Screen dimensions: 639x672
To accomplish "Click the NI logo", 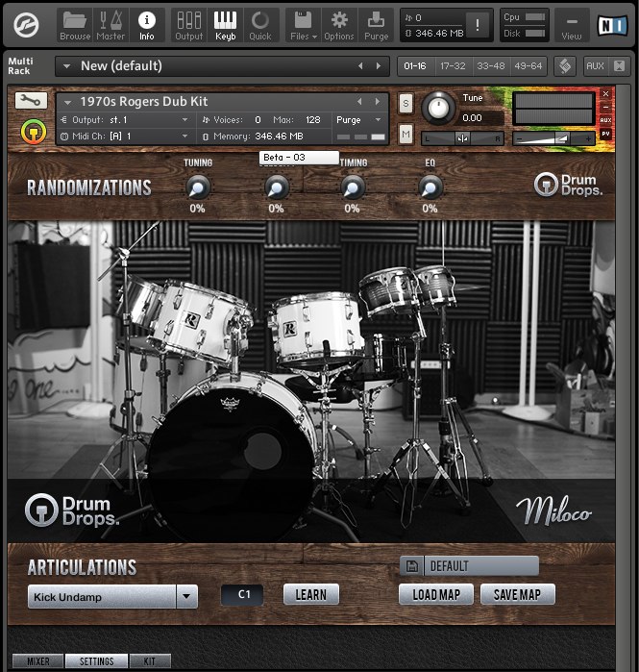I will 612,25.
